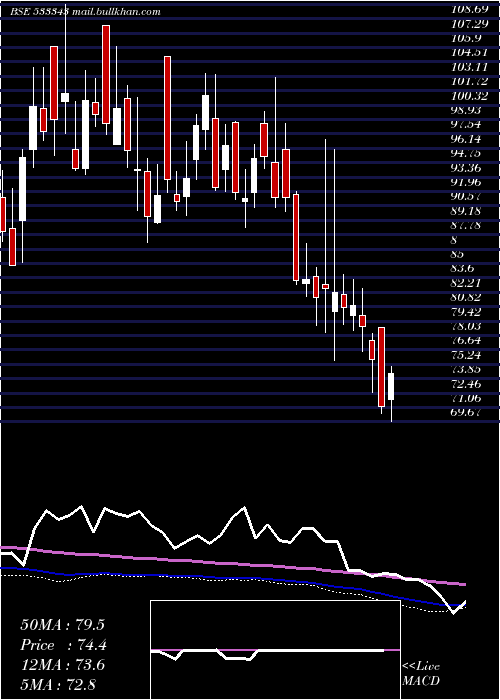The image size is (500, 700).
Task: Select the 12MA : 73.6 value
Action: click(62, 665)
